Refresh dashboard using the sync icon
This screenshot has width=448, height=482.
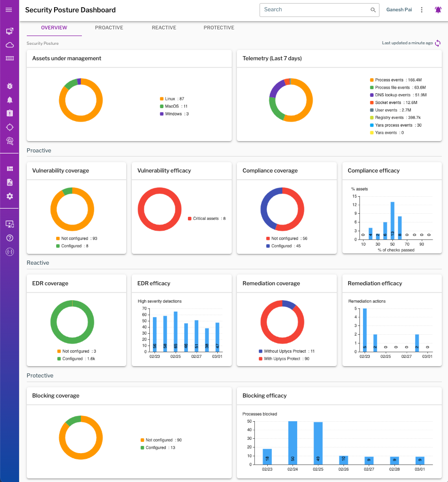438,43
